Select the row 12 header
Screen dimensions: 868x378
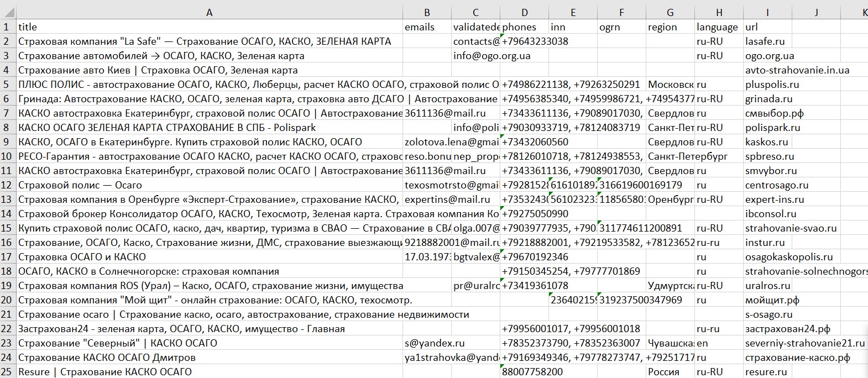(x=7, y=185)
